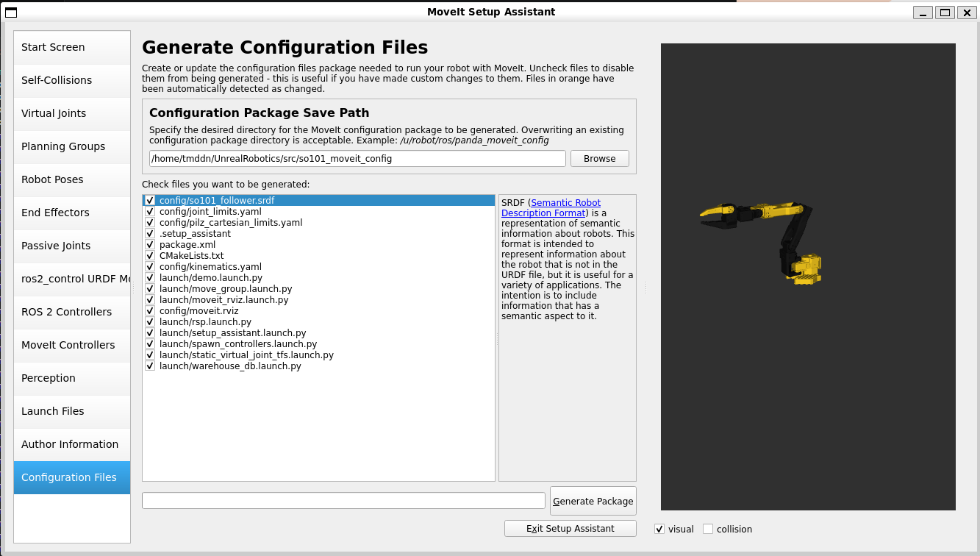The width and height of the screenshot is (980, 556).
Task: Uncheck config/joint_limits.yaml checkbox
Action: tap(150, 211)
